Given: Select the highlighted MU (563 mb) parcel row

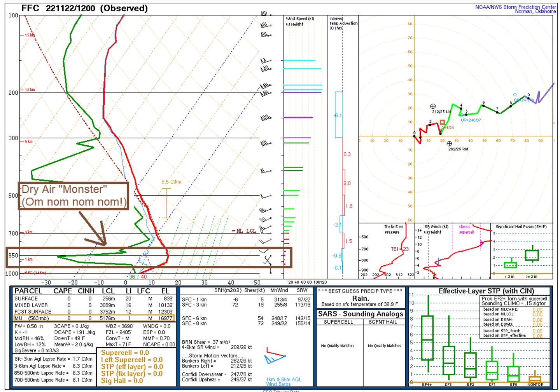Looking at the screenshot, I should point(94,318).
